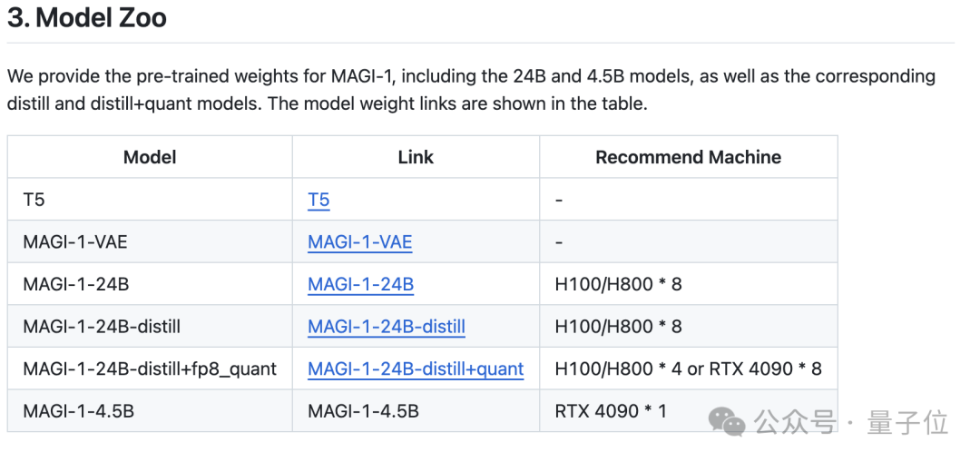Image resolution: width=980 pixels, height=462 pixels.
Task: Open the MAGI-1-24B link
Action: (360, 284)
